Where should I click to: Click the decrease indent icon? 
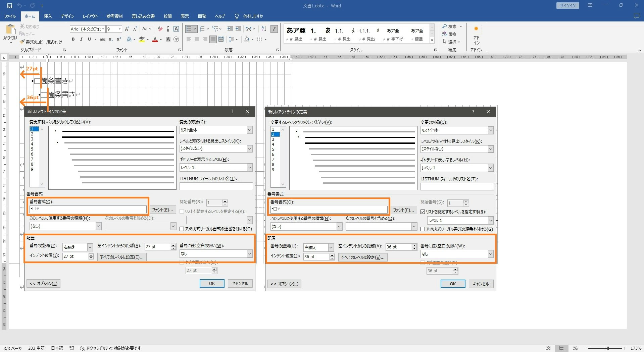pyautogui.click(x=230, y=29)
